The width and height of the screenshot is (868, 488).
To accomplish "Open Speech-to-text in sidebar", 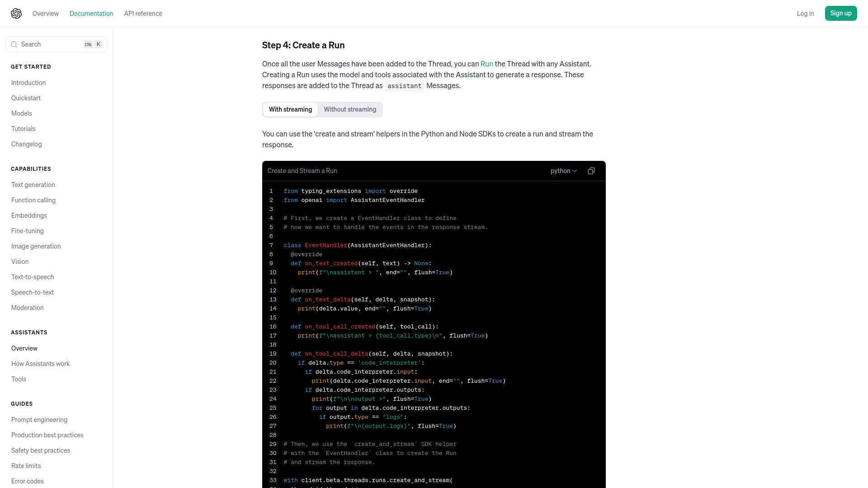I will tap(33, 292).
